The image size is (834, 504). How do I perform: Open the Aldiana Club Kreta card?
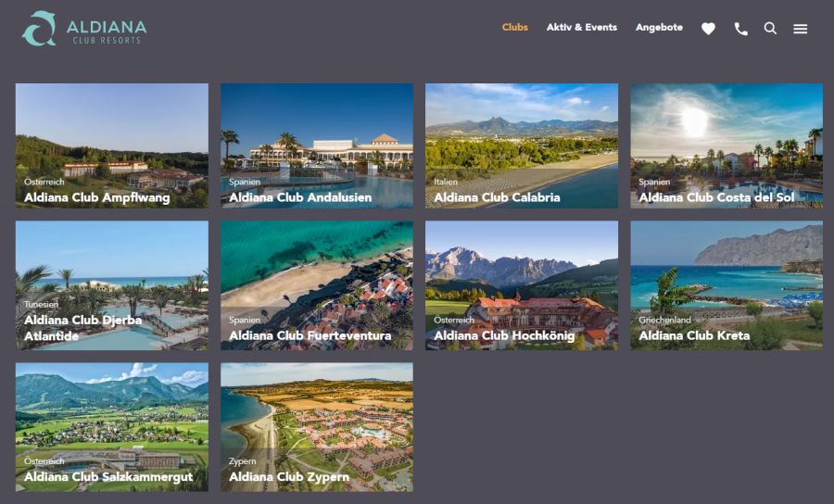tap(727, 285)
